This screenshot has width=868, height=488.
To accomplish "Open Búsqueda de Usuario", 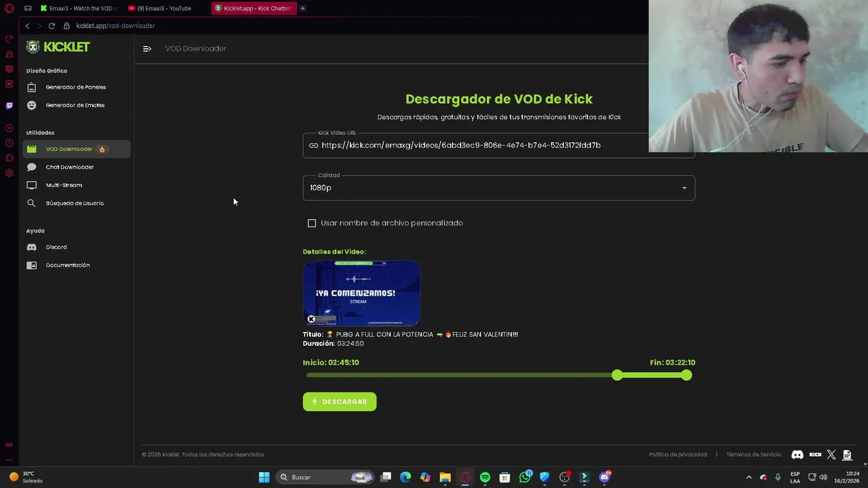I will click(x=75, y=203).
